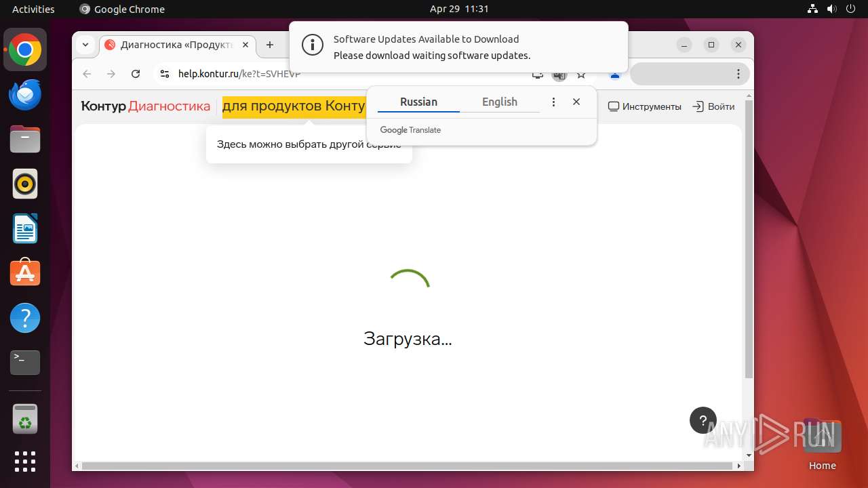Image resolution: width=868 pixels, height=488 pixels.
Task: Select the Диагностика «Продукты» tab
Action: [178, 45]
